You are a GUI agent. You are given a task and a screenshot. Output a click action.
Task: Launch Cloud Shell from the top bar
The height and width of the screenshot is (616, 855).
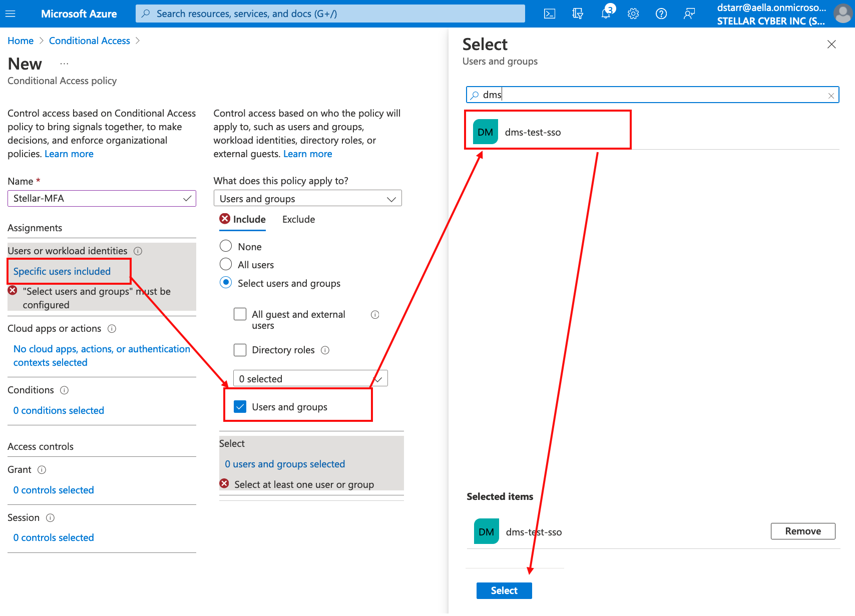[550, 14]
